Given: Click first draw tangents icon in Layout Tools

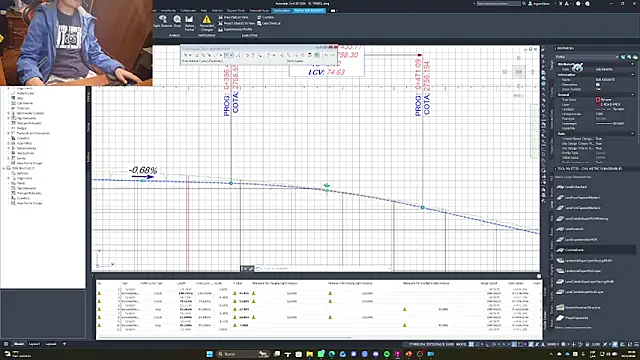Looking at the screenshot, I should [x=187, y=55].
